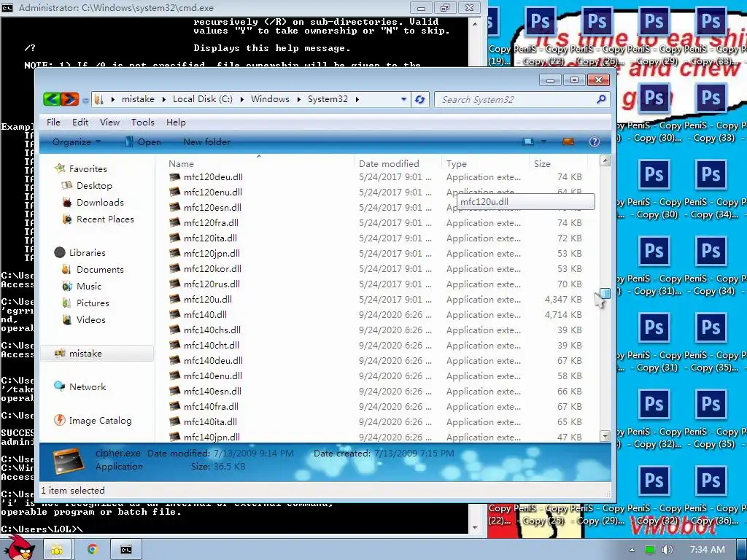Click the volume speaker tray icon
This screenshot has width=747, height=560.
(667, 550)
